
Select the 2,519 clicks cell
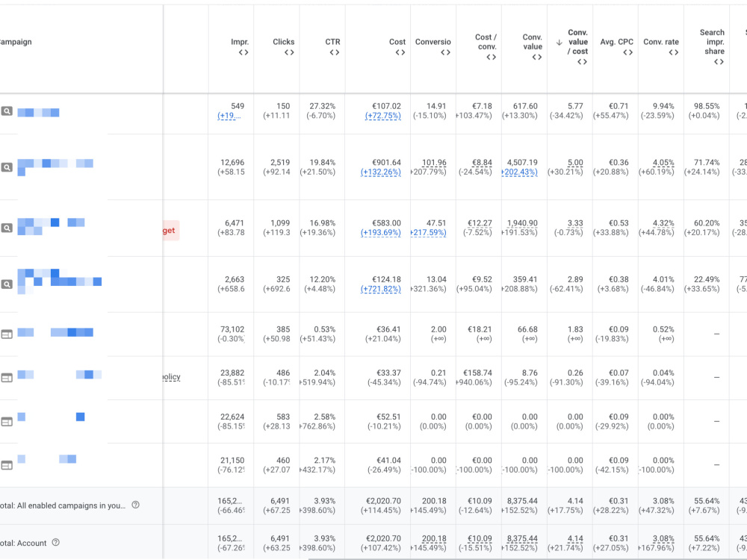click(279, 162)
